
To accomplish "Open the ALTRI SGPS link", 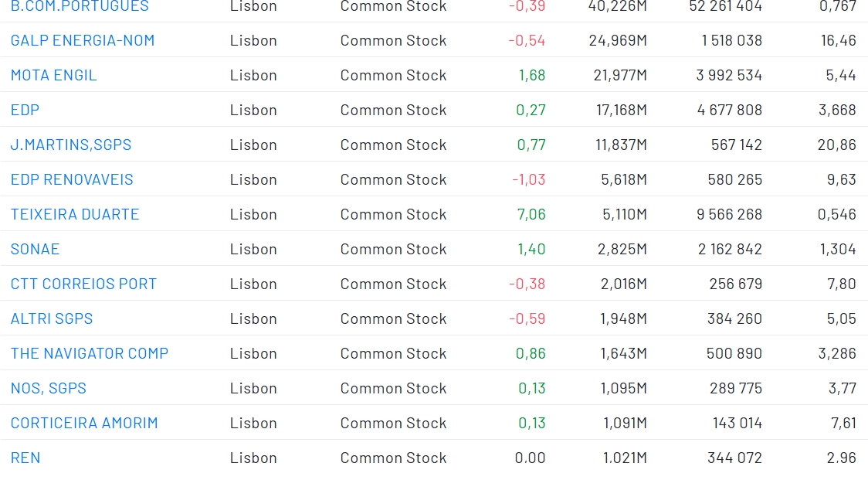I will click(52, 318).
